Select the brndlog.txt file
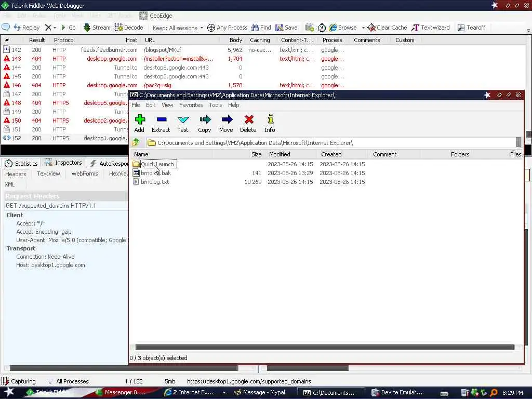532x399 pixels. click(x=155, y=182)
